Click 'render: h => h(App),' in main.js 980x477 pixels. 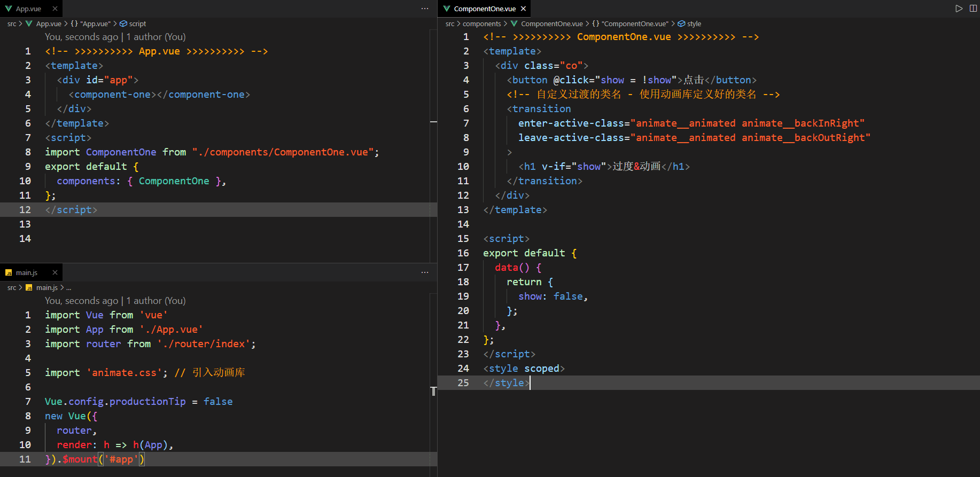pyautogui.click(x=115, y=444)
